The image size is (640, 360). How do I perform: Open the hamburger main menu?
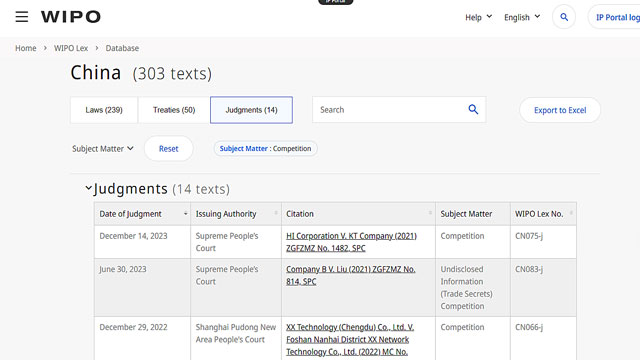[x=22, y=17]
